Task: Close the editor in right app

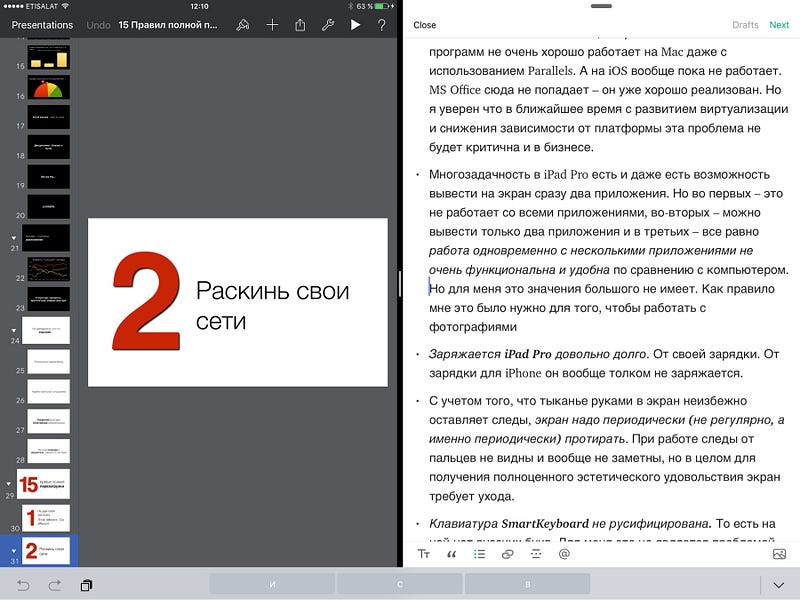Action: pyautogui.click(x=424, y=25)
